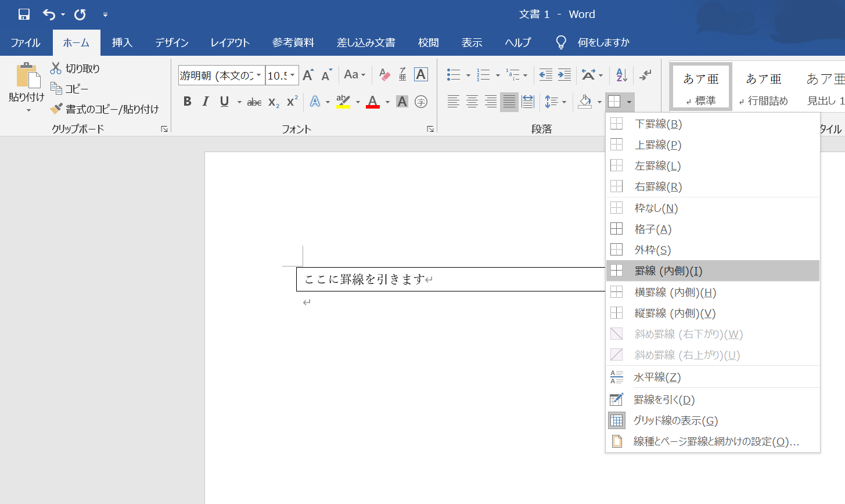The height and width of the screenshot is (504, 845).
Task: Paste using the 貼り付け clipboard icon
Action: coord(27,75)
